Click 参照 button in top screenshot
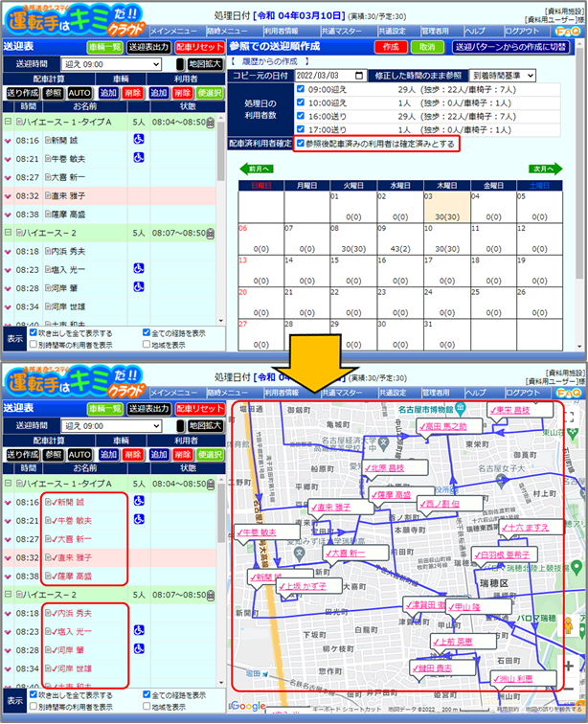 (54, 93)
